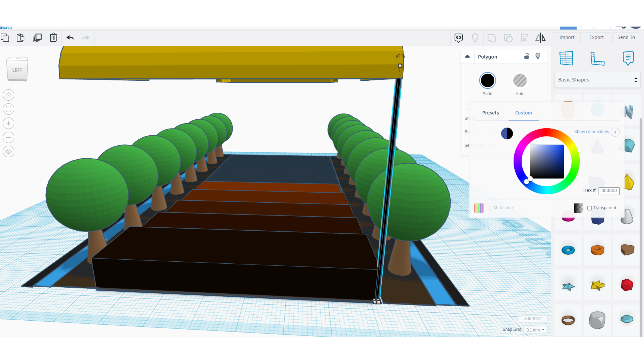The image size is (644, 362).
Task: Enable the Transparent checkbox
Action: coord(589,208)
